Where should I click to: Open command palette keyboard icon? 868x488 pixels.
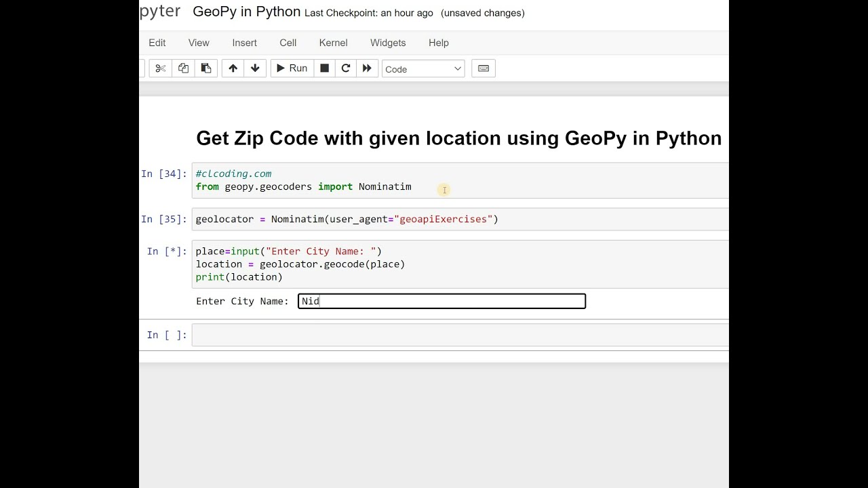pos(484,68)
